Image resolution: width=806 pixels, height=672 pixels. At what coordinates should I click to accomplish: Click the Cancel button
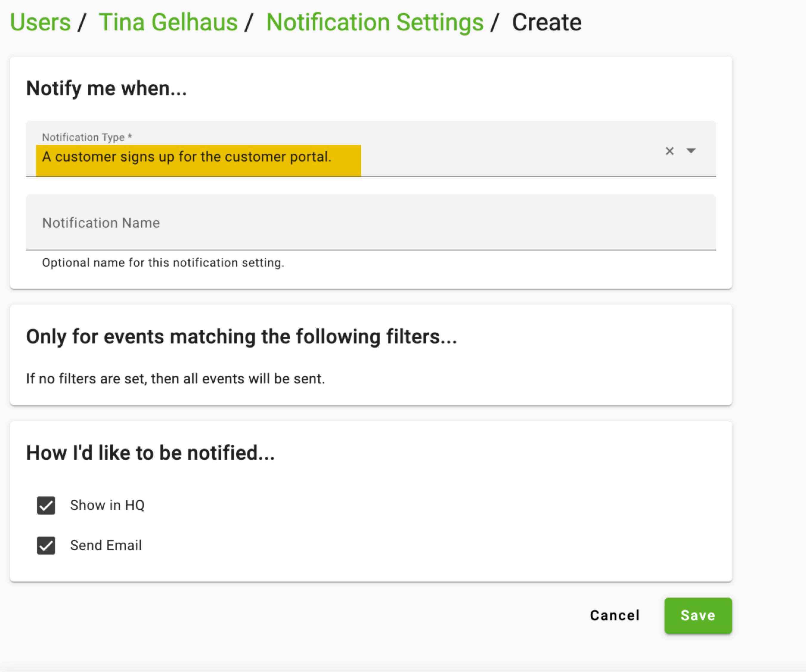tap(614, 616)
